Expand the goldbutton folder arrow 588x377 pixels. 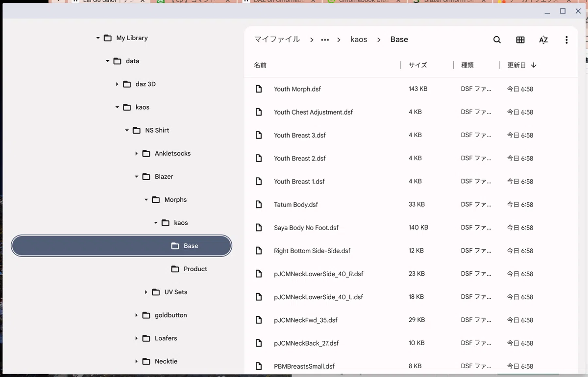[136, 315]
